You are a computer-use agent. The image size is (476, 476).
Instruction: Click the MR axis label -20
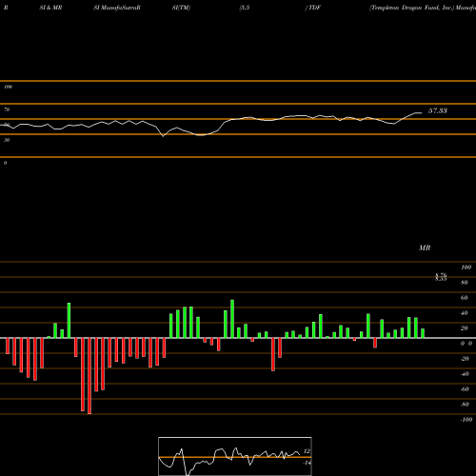tap(465, 359)
